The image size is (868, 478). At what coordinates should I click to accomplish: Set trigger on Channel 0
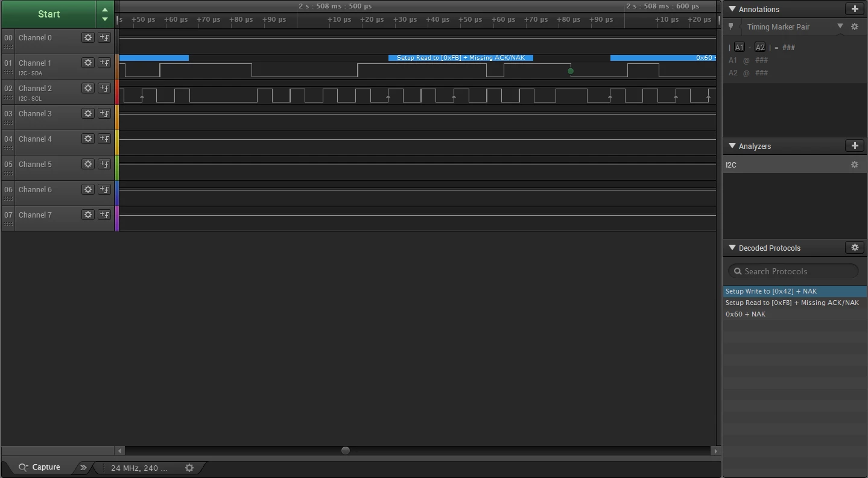coord(104,37)
